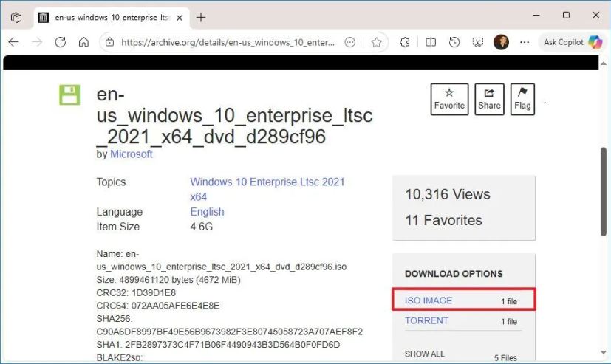Open the browser Extensions icon

click(x=405, y=42)
